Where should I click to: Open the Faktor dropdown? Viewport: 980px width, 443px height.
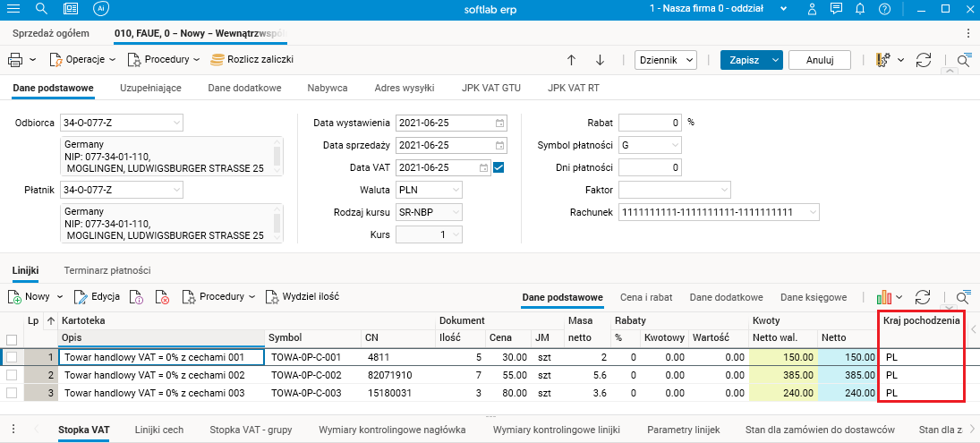click(x=724, y=190)
